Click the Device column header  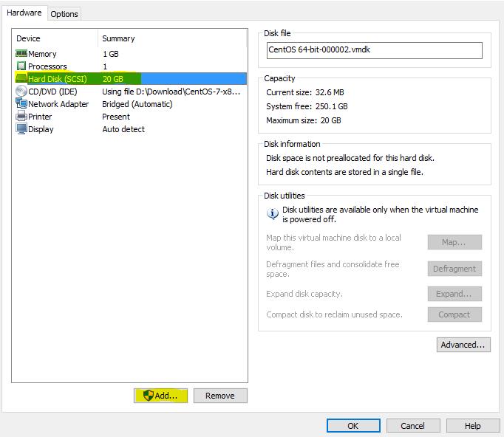click(x=29, y=38)
